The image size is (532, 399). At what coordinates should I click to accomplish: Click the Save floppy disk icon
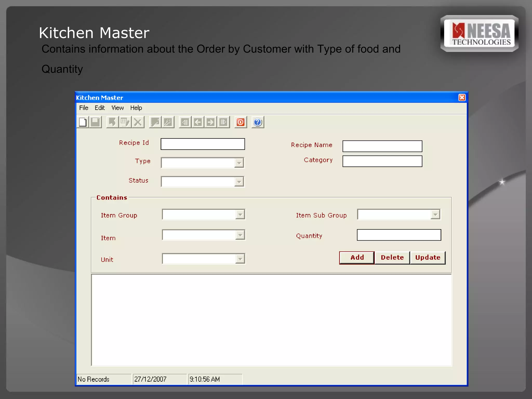(95, 122)
